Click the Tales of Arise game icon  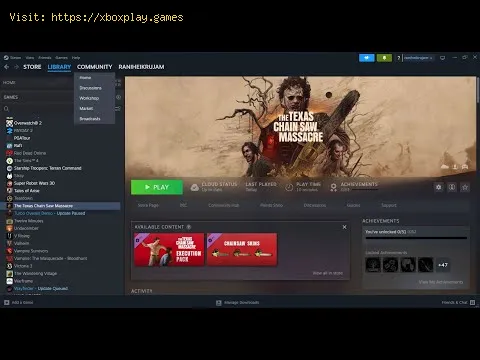tap(9, 191)
